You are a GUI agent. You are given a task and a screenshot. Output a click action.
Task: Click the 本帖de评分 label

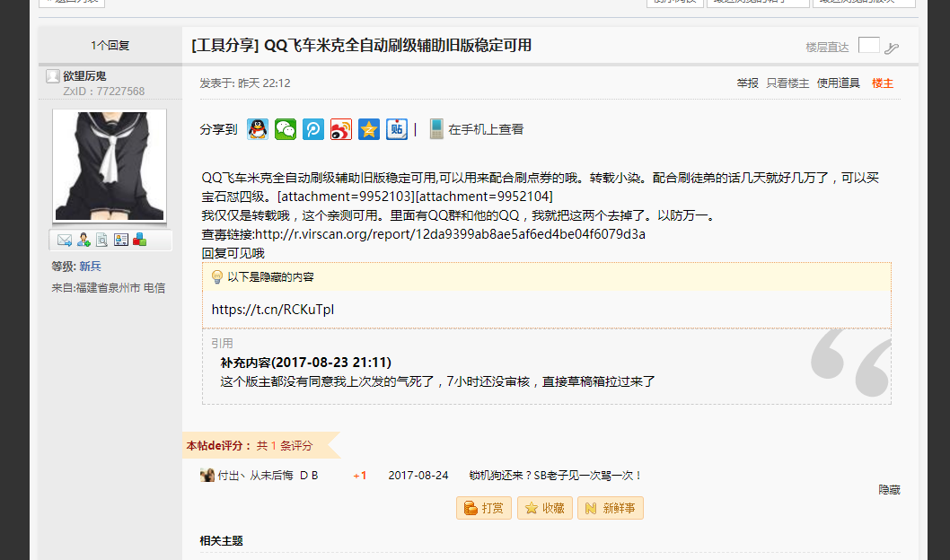click(219, 446)
